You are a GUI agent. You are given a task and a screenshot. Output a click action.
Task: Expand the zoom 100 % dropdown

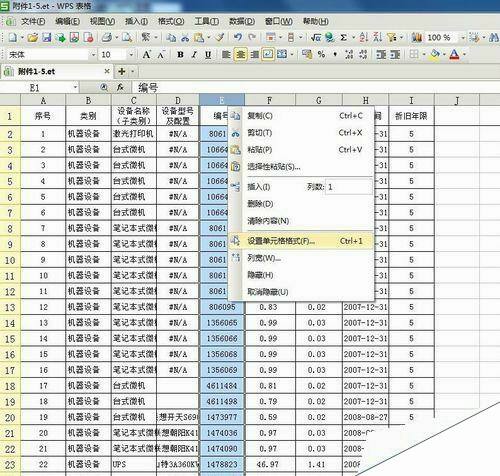[x=463, y=38]
